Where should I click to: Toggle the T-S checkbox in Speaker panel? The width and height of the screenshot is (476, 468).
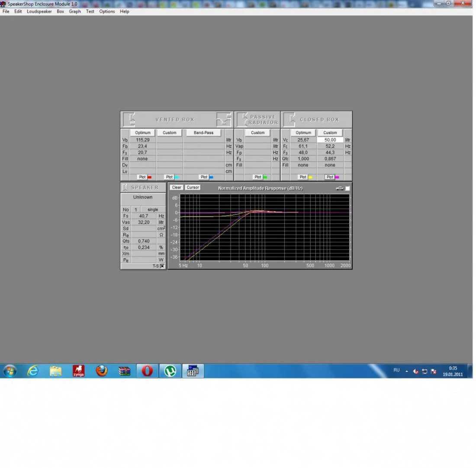tap(162, 266)
